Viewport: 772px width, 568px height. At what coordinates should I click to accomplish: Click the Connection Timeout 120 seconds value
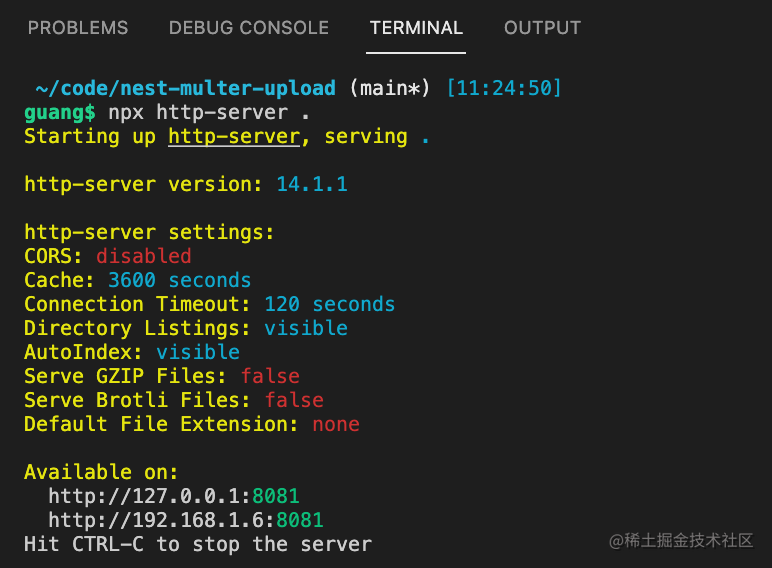(x=329, y=304)
